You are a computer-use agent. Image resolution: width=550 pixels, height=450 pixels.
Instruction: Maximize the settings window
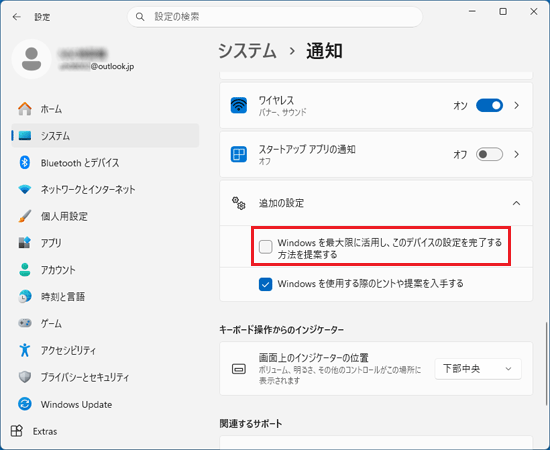pyautogui.click(x=503, y=12)
